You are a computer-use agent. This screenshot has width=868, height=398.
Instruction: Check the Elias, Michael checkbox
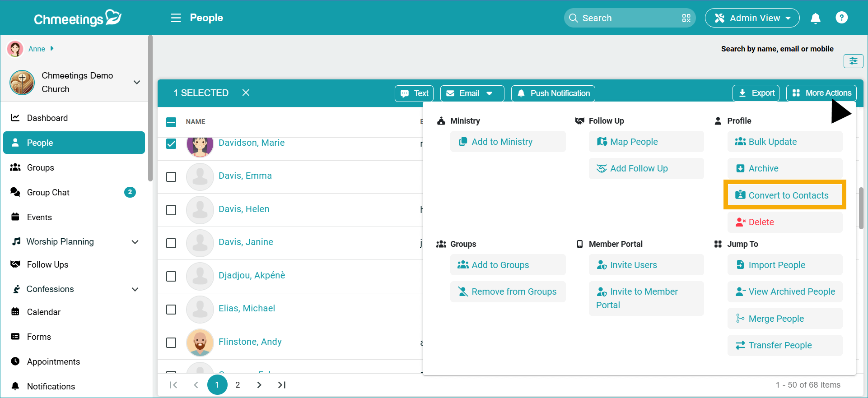(171, 310)
